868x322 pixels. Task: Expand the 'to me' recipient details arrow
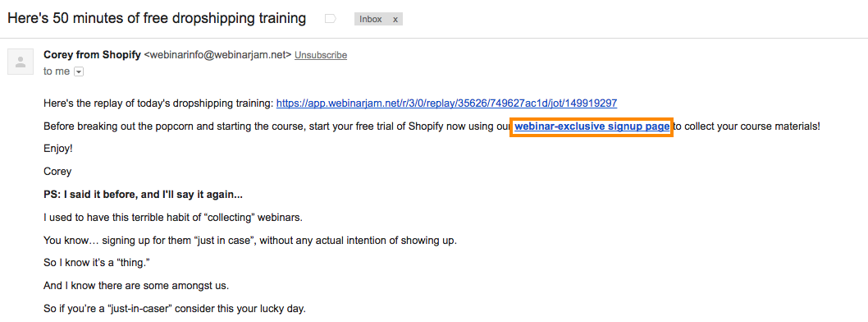point(79,71)
